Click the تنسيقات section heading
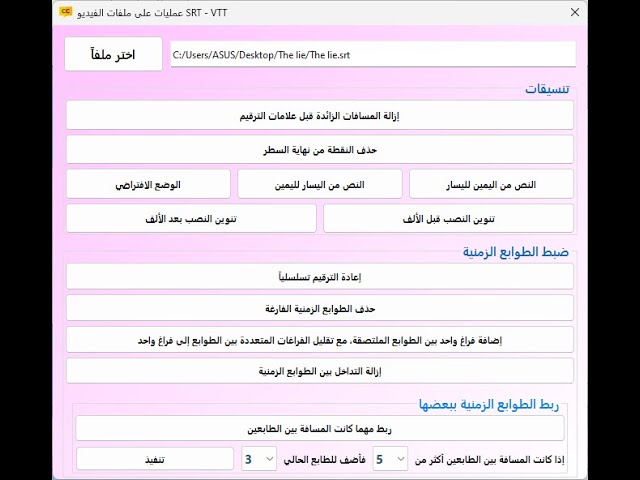 click(x=547, y=89)
